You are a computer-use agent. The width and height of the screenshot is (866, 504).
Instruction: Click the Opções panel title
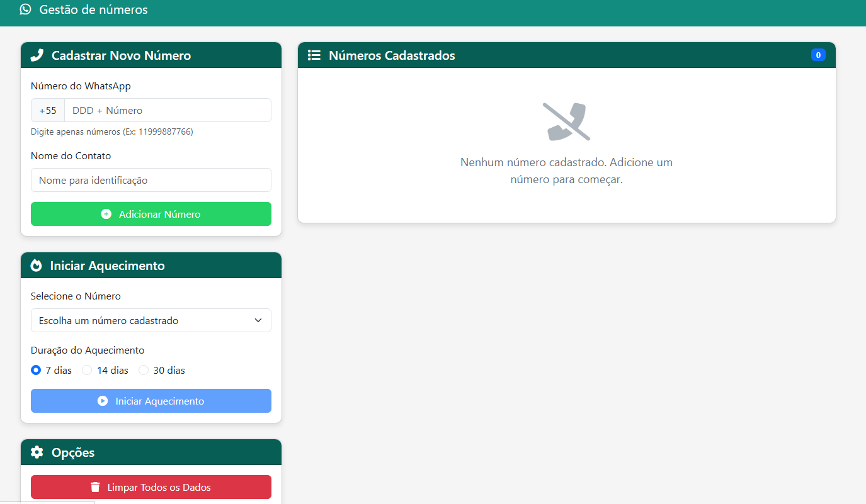[x=73, y=452]
